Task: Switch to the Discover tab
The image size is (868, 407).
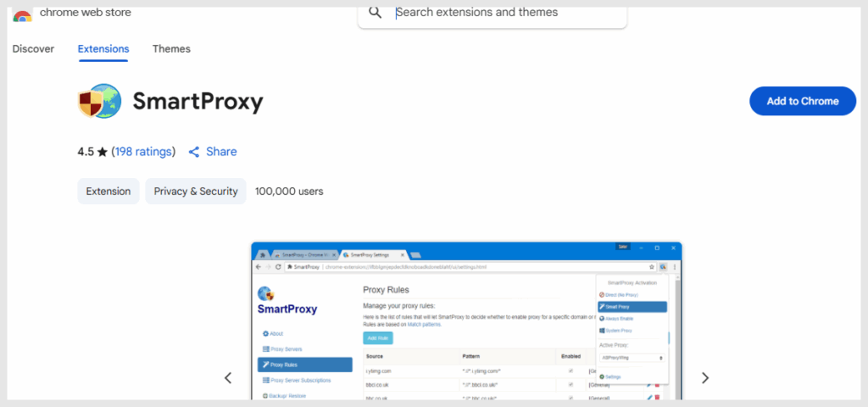Action: [x=33, y=49]
